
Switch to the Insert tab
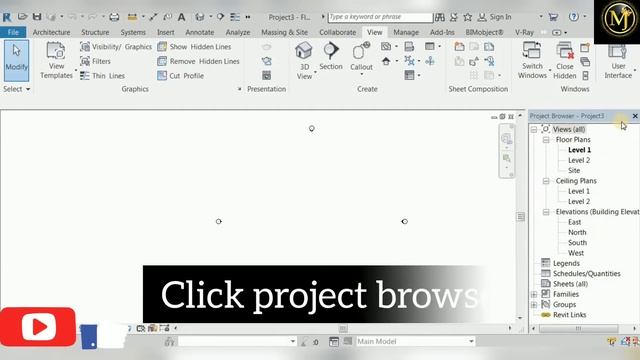[166, 32]
